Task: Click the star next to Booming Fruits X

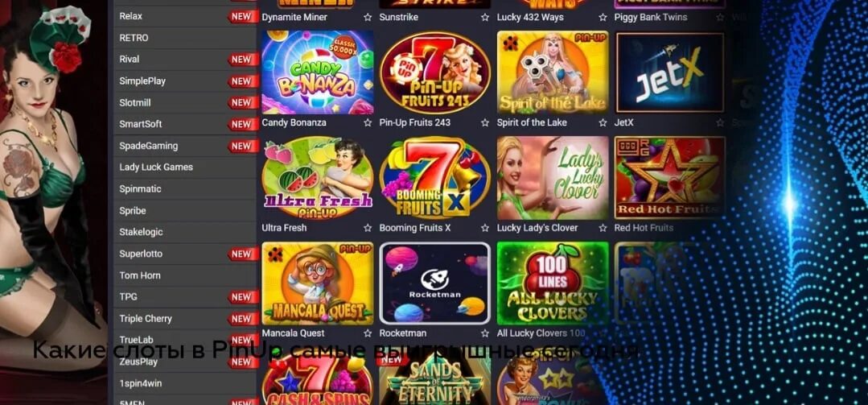Action: 485,228
